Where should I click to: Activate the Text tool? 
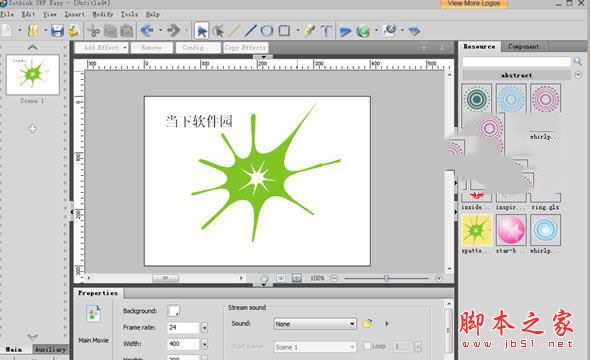point(326,31)
